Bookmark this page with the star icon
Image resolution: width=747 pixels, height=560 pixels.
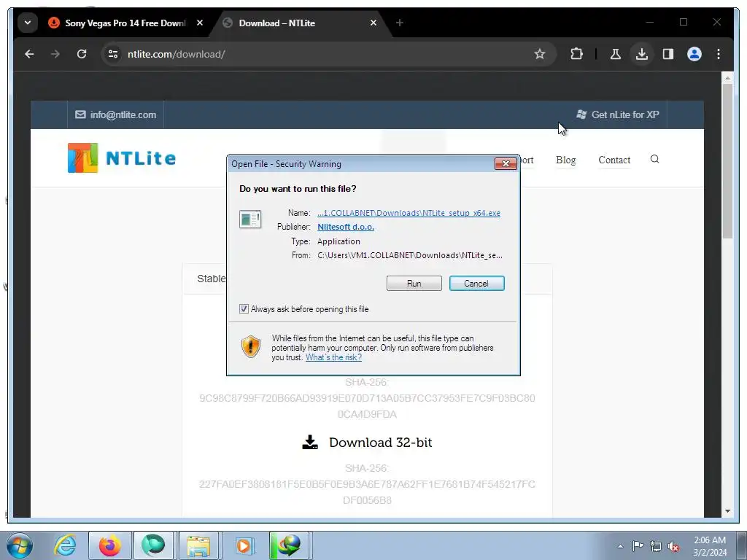pos(539,54)
